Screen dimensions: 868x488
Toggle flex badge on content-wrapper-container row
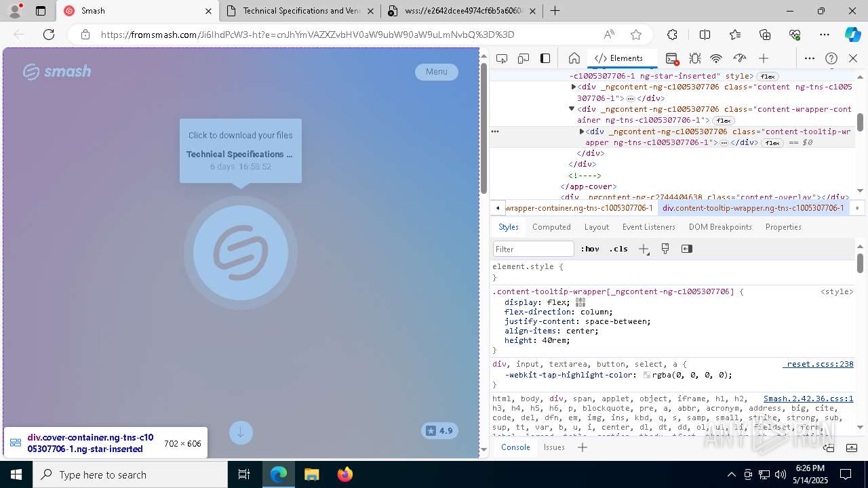pyautogui.click(x=722, y=121)
